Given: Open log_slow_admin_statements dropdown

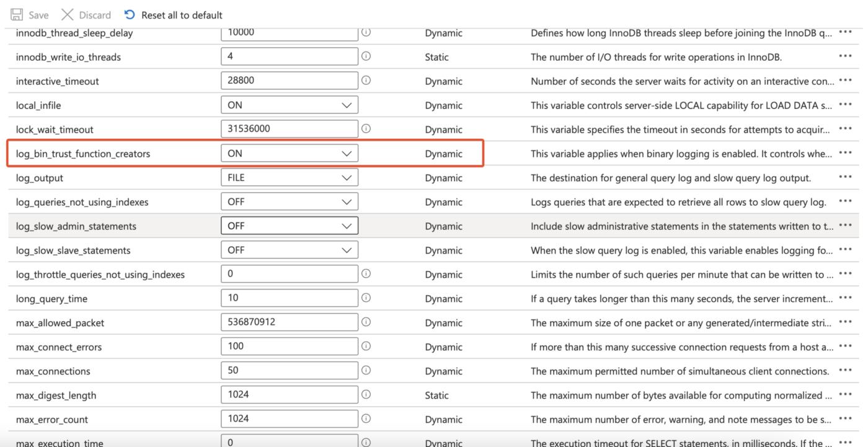Looking at the screenshot, I should tap(289, 226).
